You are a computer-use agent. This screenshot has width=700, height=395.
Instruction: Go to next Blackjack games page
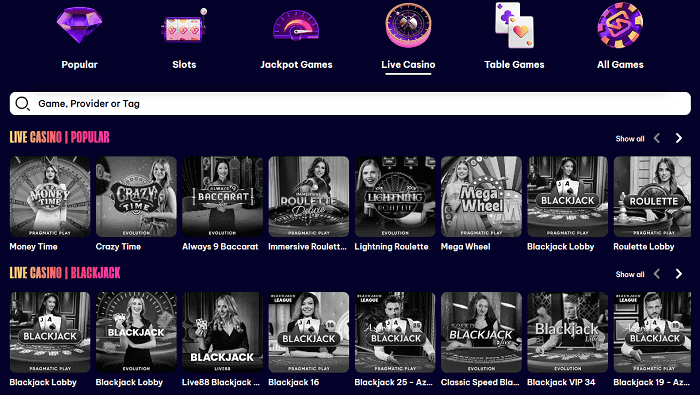(679, 274)
